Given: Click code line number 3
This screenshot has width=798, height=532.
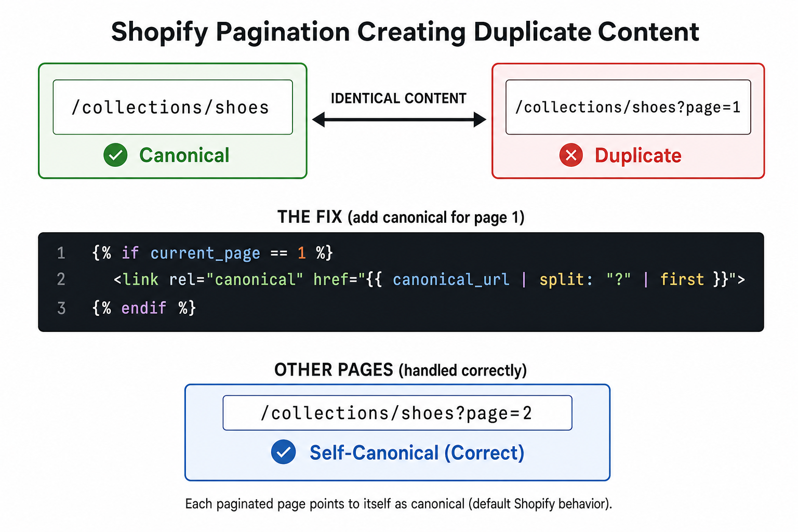Looking at the screenshot, I should (61, 308).
